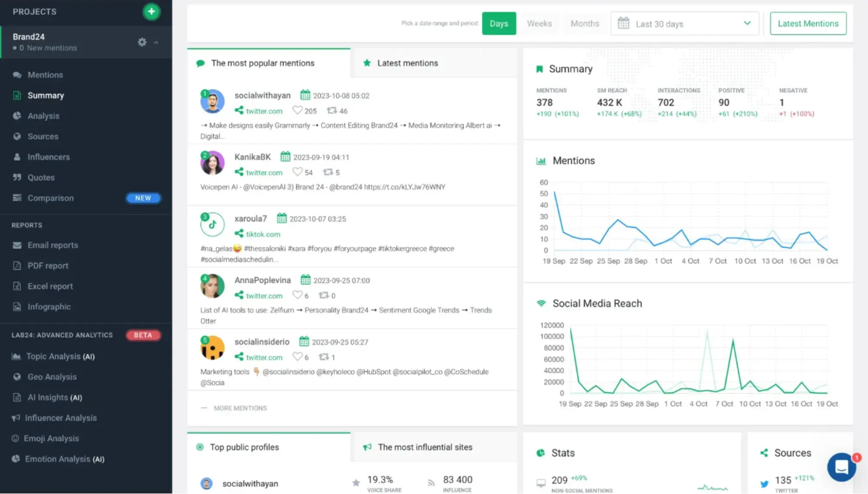
Task: Open the Quotes sidebar item
Action: (x=41, y=177)
